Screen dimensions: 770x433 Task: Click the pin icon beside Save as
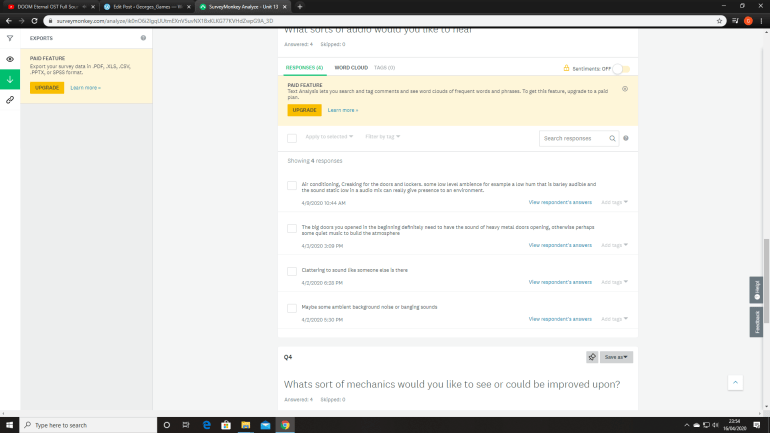pyautogui.click(x=591, y=356)
